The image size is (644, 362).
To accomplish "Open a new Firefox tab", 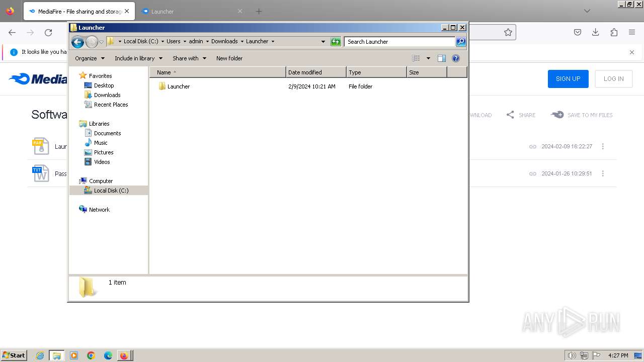I will pos(259,11).
